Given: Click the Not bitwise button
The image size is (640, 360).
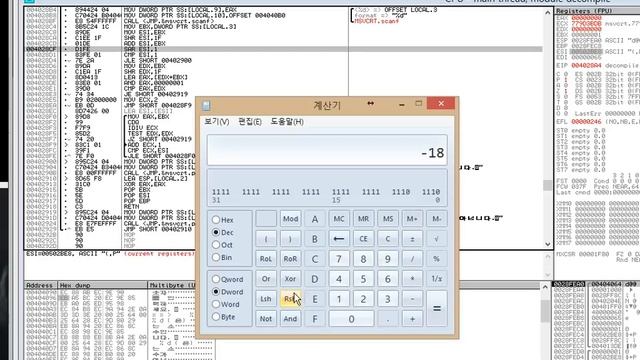Looking at the screenshot, I should [x=266, y=318].
